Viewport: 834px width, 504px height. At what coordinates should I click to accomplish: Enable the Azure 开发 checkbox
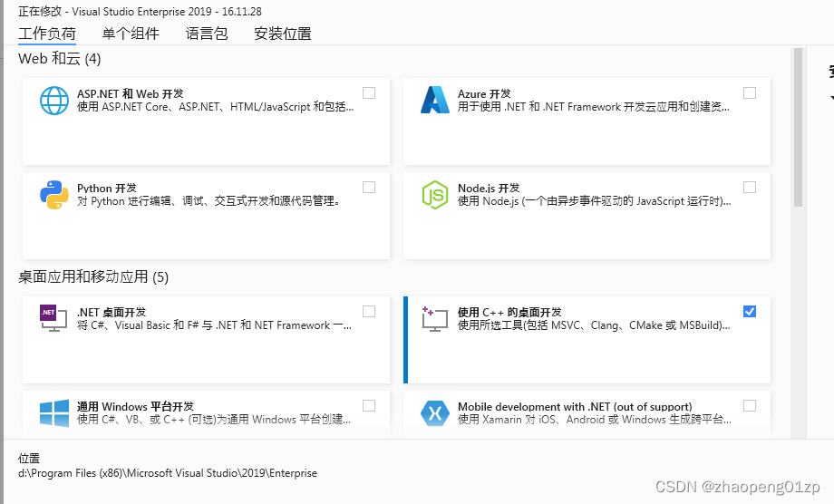tap(750, 93)
